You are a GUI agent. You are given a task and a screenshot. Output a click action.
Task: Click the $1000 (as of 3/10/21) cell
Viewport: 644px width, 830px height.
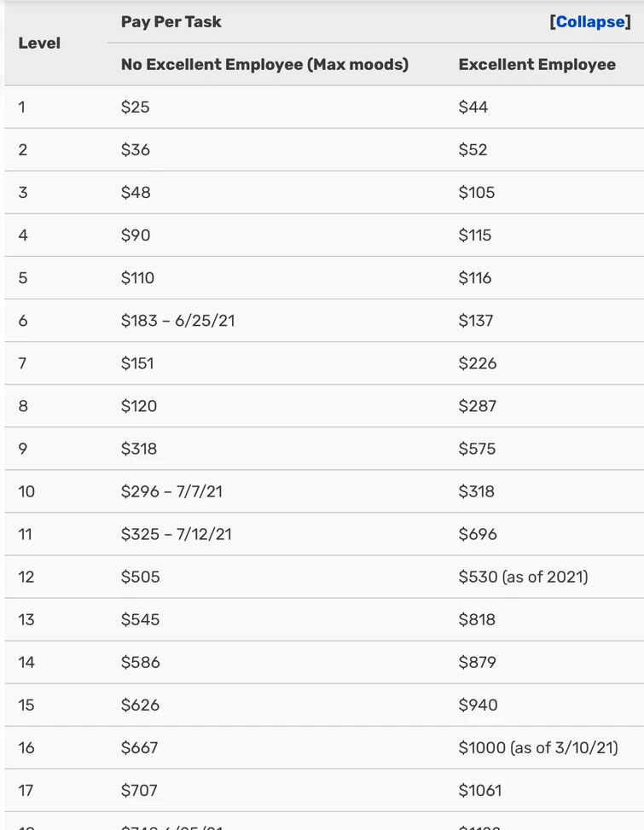coord(537,748)
